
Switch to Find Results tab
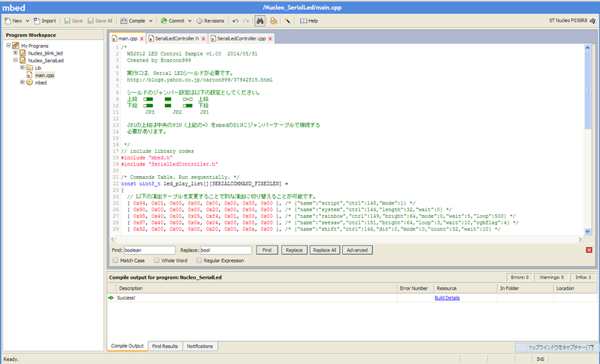165,347
